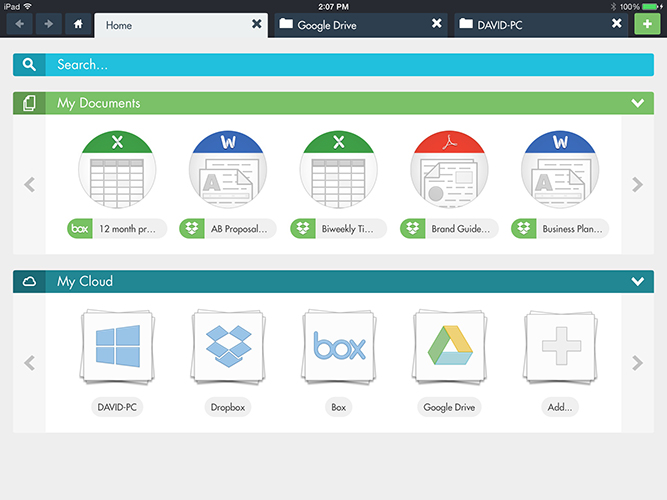Open the Dropbox cloud storage icon
The height and width of the screenshot is (500, 667).
click(x=227, y=346)
